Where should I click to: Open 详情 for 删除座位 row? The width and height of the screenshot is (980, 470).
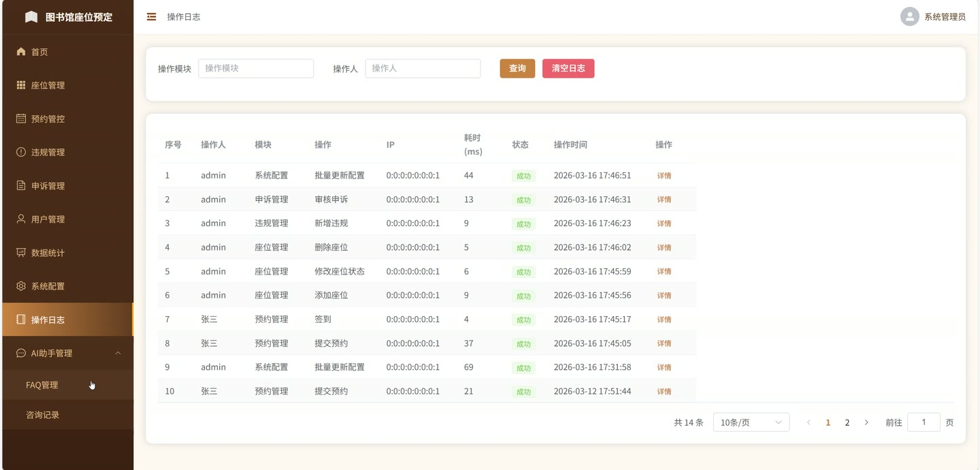tap(664, 247)
